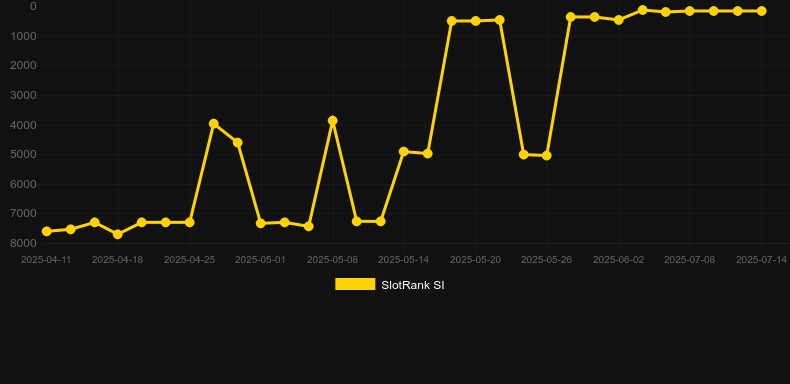790x384 pixels.
Task: Click the data point above 2025-04-25
Action: click(x=189, y=222)
